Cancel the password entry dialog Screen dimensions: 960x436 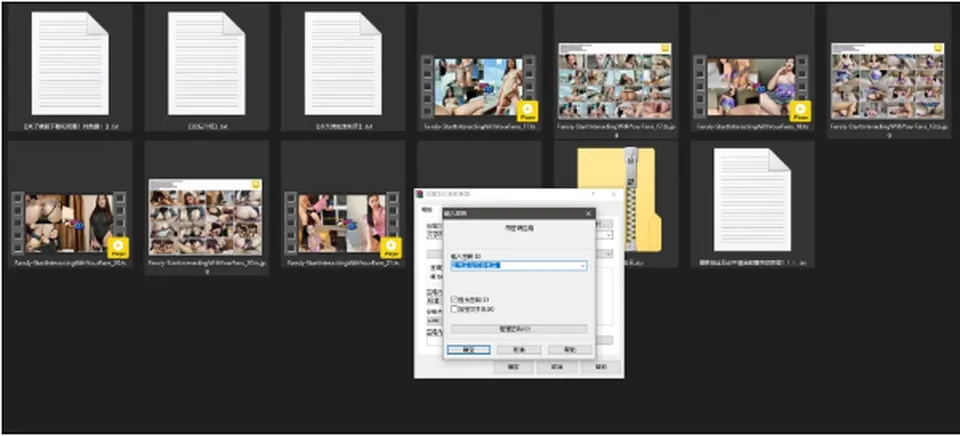point(519,350)
